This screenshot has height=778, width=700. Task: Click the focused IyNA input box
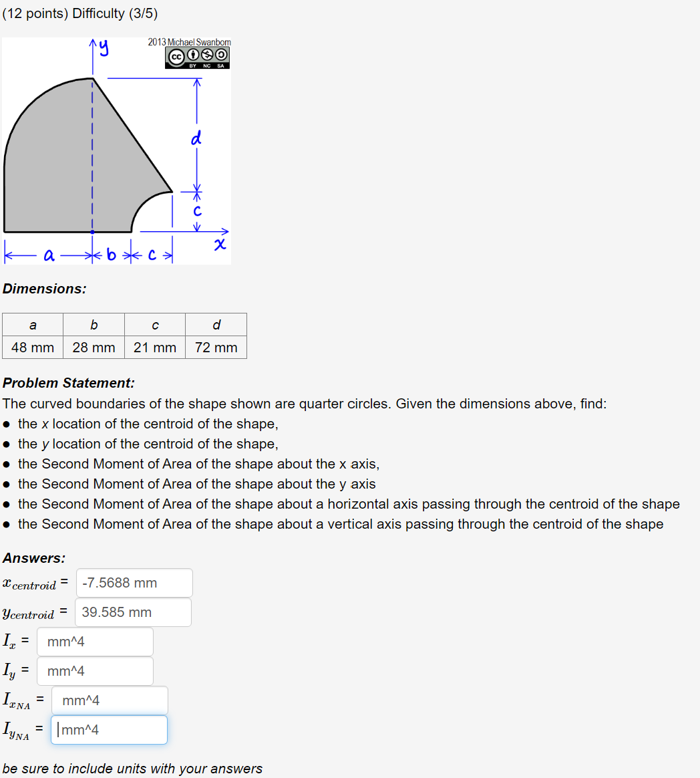(109, 729)
